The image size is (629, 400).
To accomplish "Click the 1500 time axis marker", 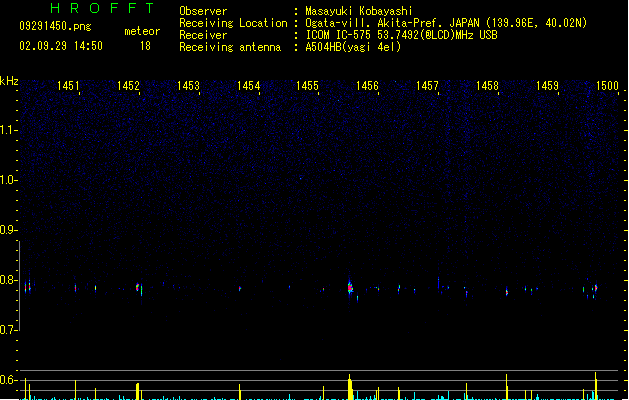I will tap(607, 86).
